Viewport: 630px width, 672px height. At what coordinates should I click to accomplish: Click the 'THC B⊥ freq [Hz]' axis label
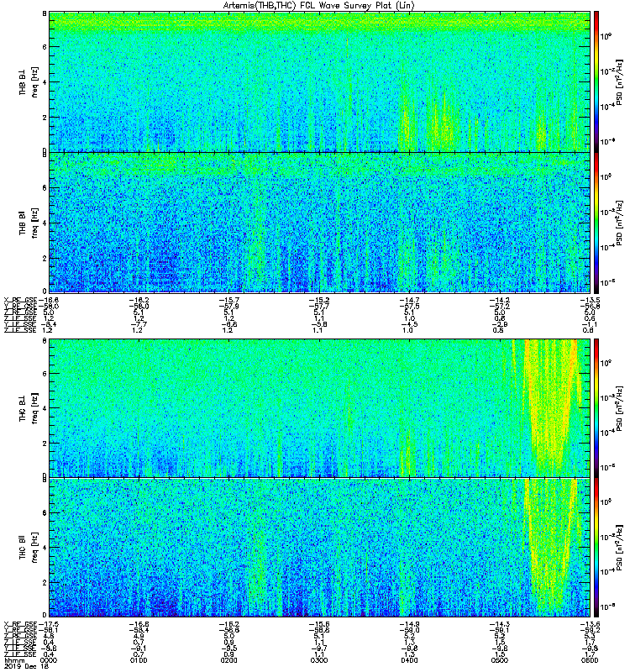click(x=29, y=408)
